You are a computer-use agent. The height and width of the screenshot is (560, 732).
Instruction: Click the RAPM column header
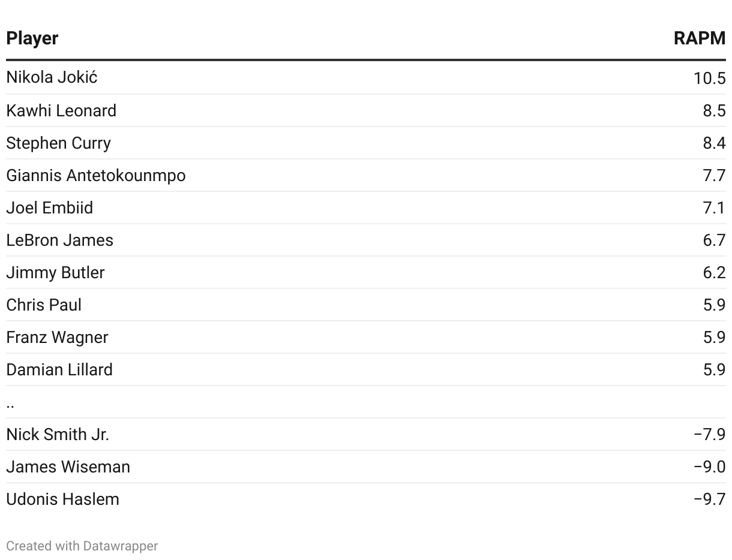pos(700,38)
